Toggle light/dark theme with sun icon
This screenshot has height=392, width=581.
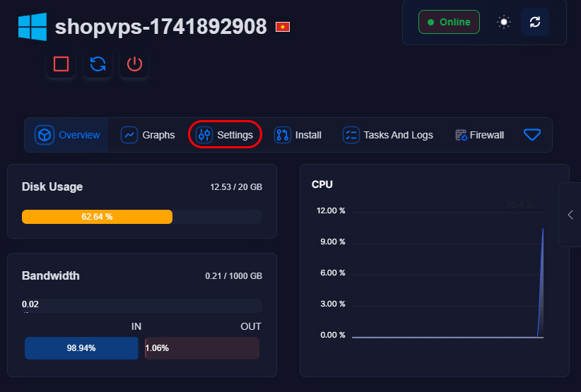coord(503,22)
